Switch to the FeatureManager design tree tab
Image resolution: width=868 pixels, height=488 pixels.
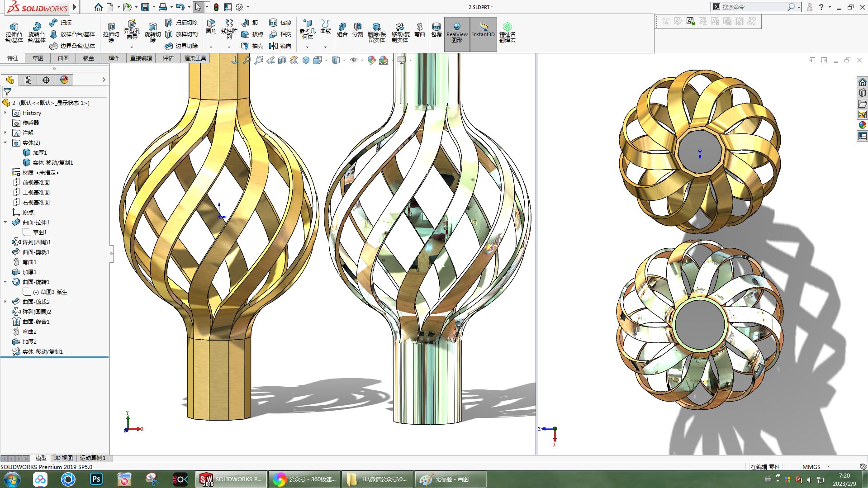point(10,80)
